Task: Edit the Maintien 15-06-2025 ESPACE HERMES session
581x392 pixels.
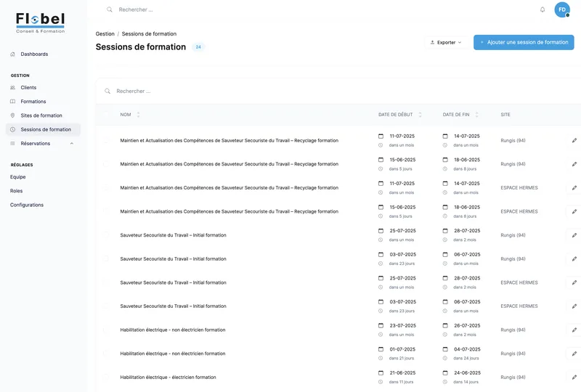Action: pos(574,211)
